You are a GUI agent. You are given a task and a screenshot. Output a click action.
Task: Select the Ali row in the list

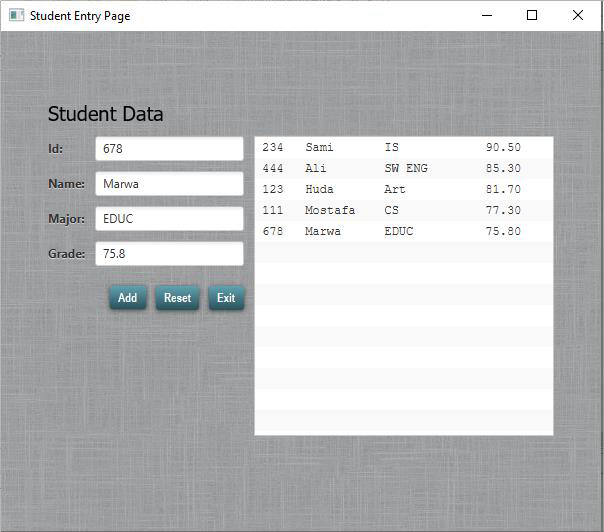(404, 168)
